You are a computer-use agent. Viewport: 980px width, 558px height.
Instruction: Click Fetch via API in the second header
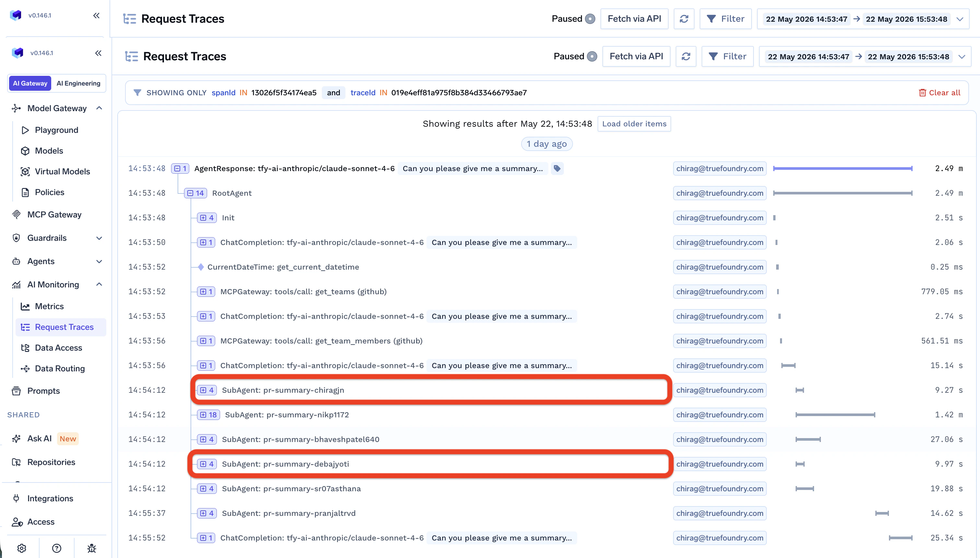coord(636,56)
